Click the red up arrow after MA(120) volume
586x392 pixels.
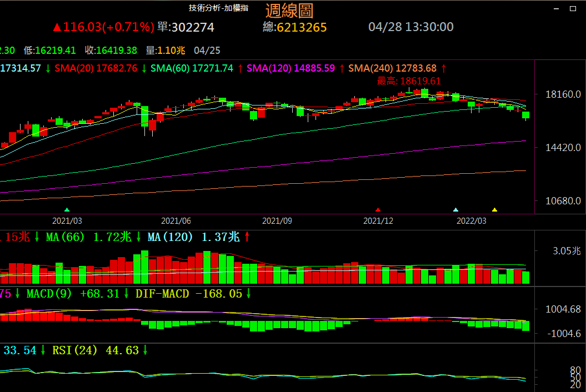[x=247, y=237]
